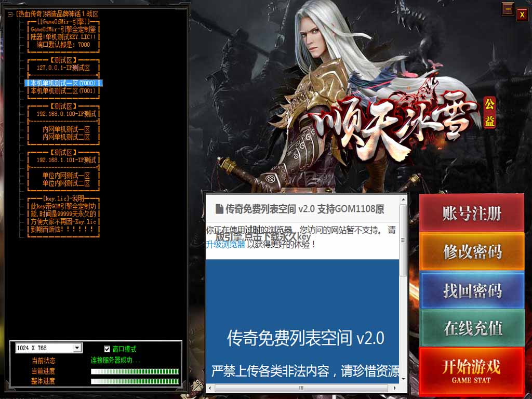This screenshot has width=532, height=399.
Task: Choose 内网单机测试二区 in server list
Action: [66, 137]
